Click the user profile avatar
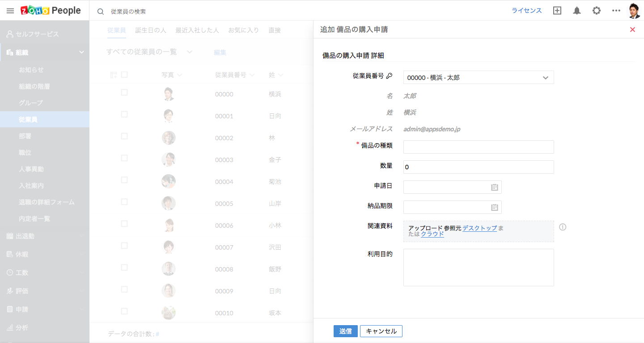 pos(634,11)
